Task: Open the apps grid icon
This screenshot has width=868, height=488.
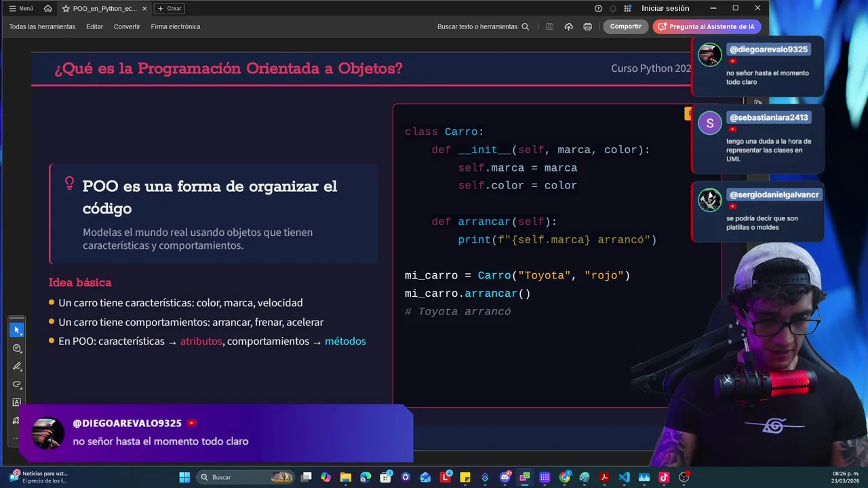Action: 628,8
